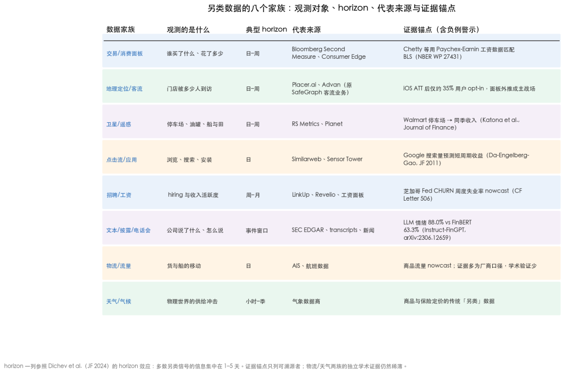Select the 数据家族 column header
The width and height of the screenshot is (588, 373).
point(120,29)
